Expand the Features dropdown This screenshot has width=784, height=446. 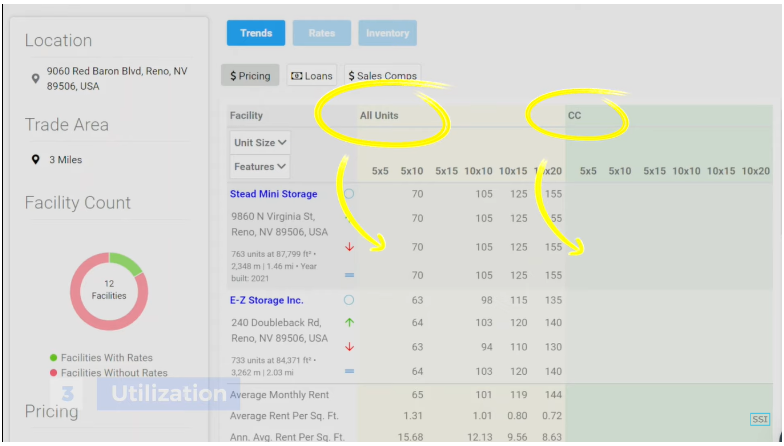[x=260, y=166]
